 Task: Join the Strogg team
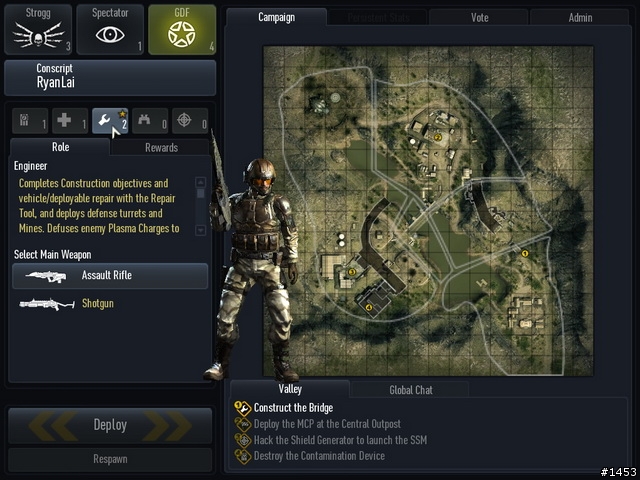tap(38, 29)
